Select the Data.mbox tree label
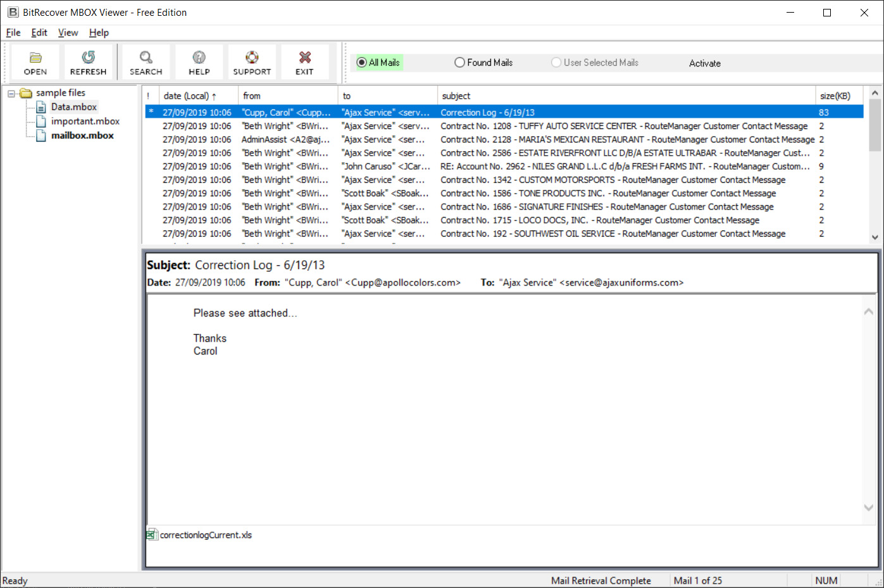The height and width of the screenshot is (588, 884). [74, 108]
